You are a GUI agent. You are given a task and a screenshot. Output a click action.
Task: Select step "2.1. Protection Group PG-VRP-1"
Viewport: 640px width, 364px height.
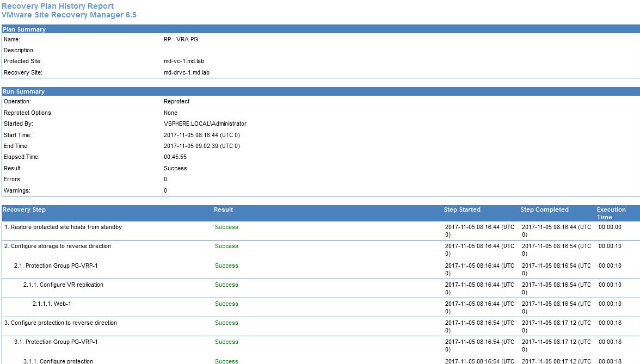(x=56, y=266)
